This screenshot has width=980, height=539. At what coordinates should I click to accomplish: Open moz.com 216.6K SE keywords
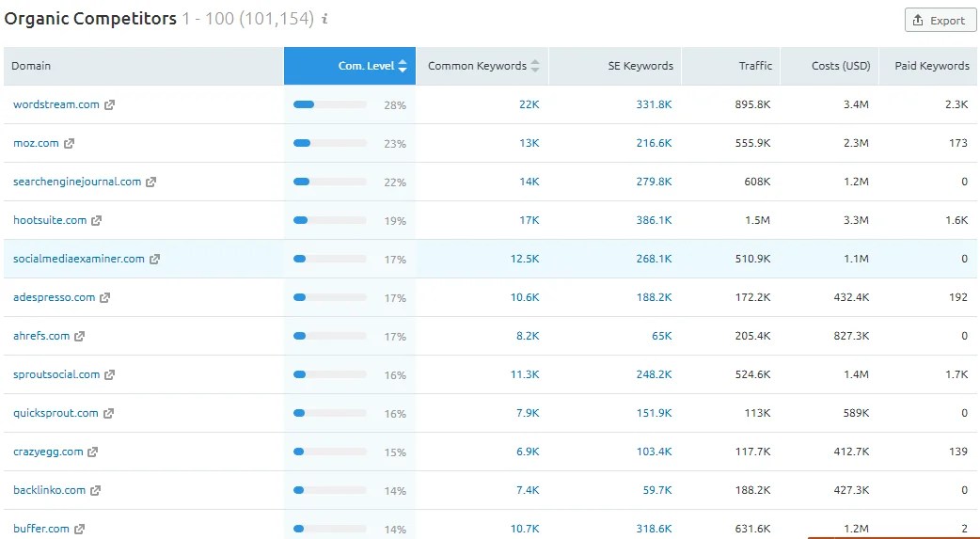[x=654, y=143]
